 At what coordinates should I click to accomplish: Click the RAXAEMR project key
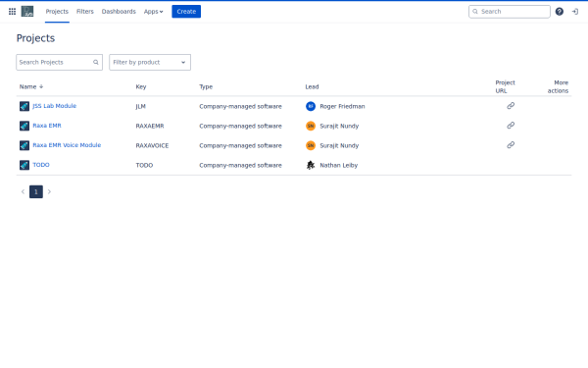150,126
